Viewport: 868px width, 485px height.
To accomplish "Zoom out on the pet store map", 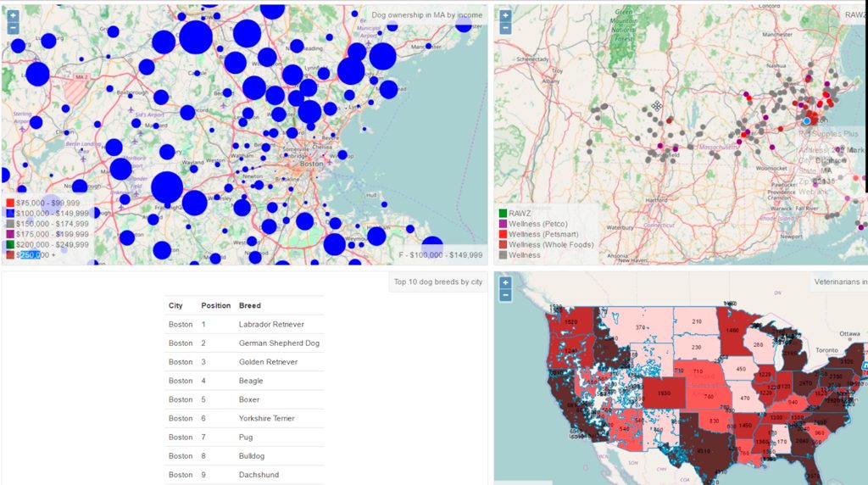I will click(505, 28).
